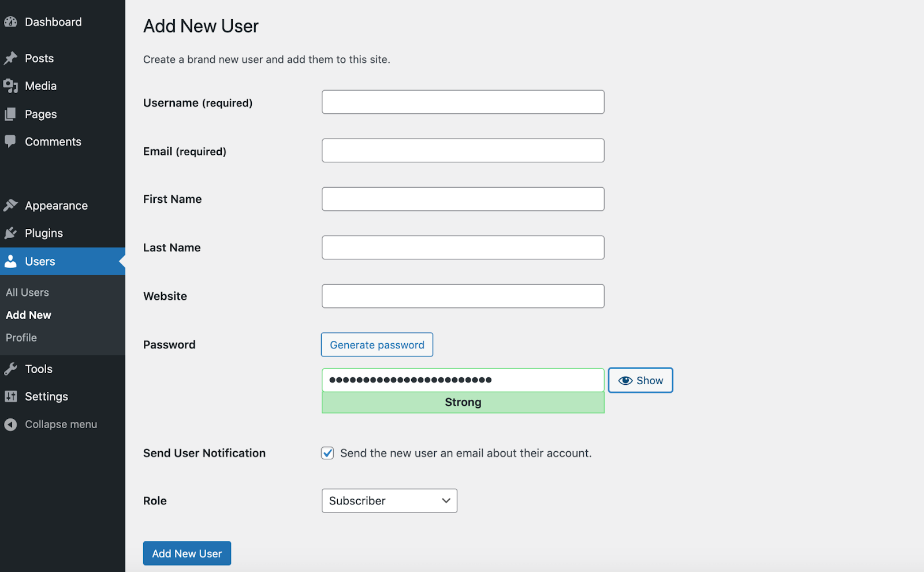924x572 pixels.
Task: Click Generate password
Action: pyautogui.click(x=377, y=344)
